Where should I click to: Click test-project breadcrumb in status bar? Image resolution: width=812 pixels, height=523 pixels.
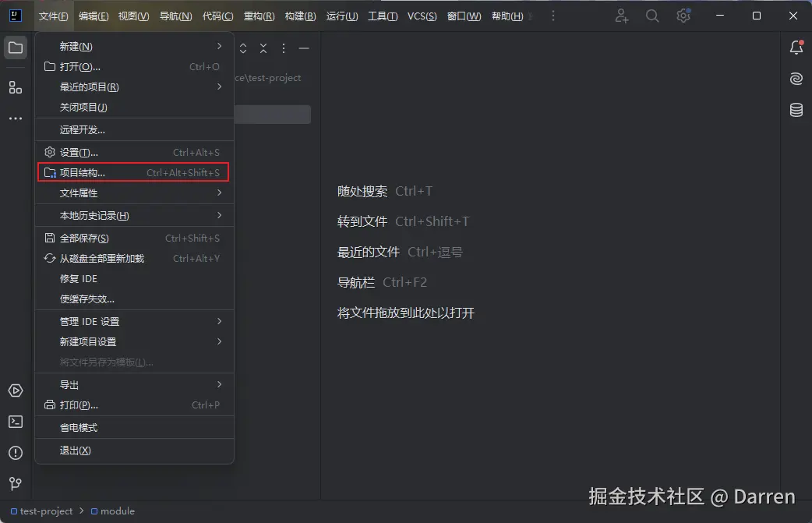coord(42,511)
